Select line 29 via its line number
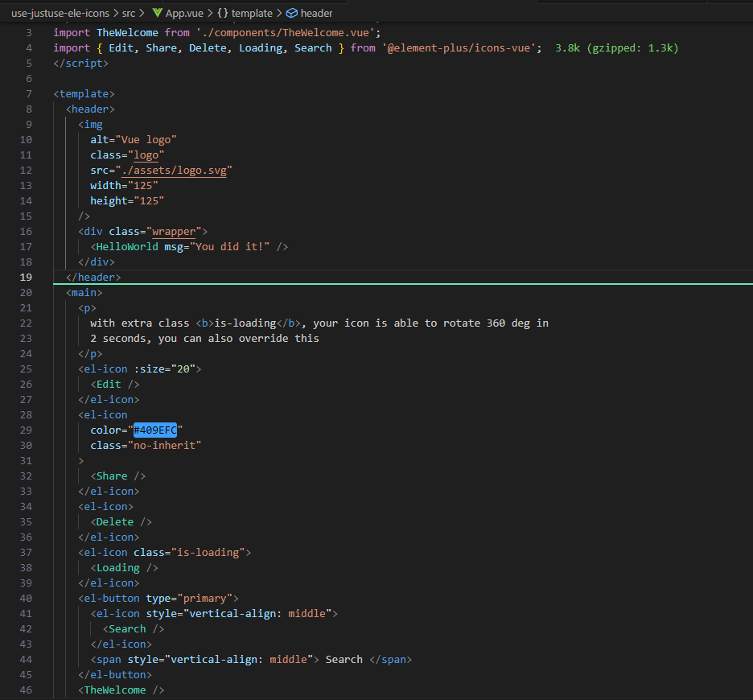 click(x=26, y=430)
